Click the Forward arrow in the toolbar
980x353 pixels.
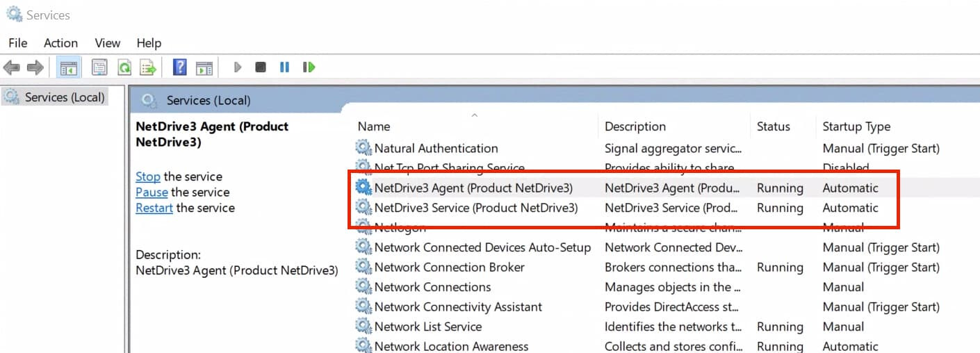tap(35, 67)
